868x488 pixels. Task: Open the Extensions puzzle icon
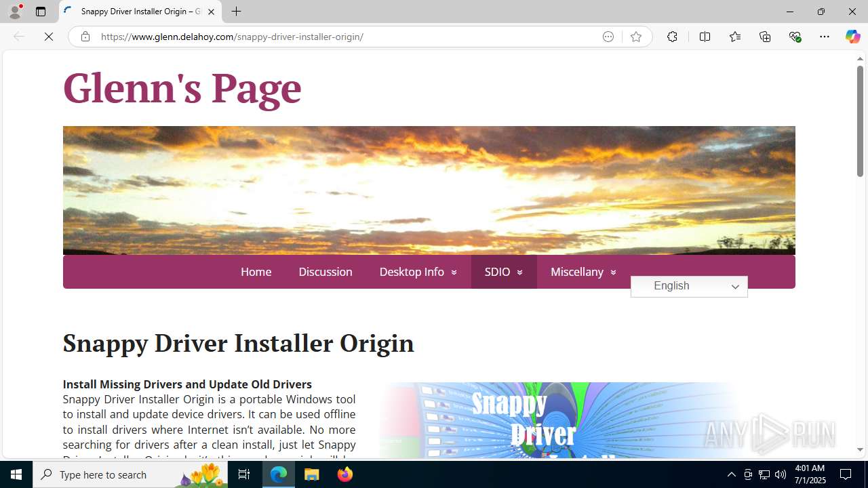(672, 37)
